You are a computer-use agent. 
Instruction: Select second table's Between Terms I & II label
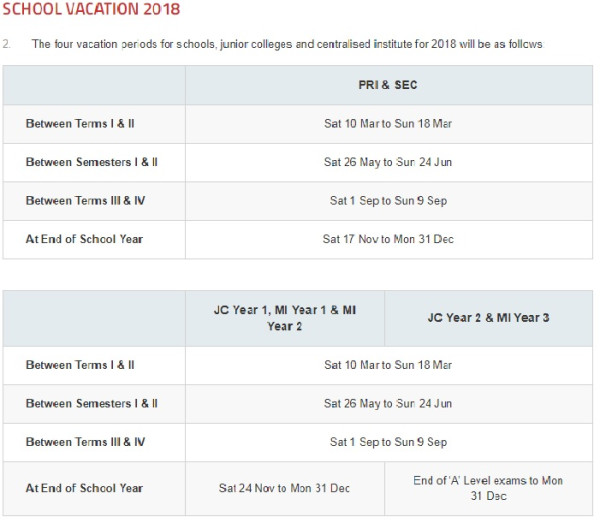[x=80, y=365]
